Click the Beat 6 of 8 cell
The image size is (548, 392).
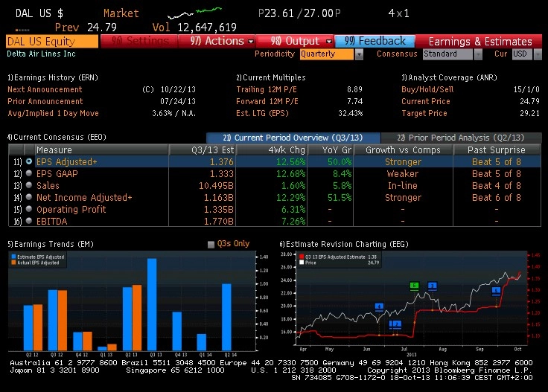pos(497,198)
